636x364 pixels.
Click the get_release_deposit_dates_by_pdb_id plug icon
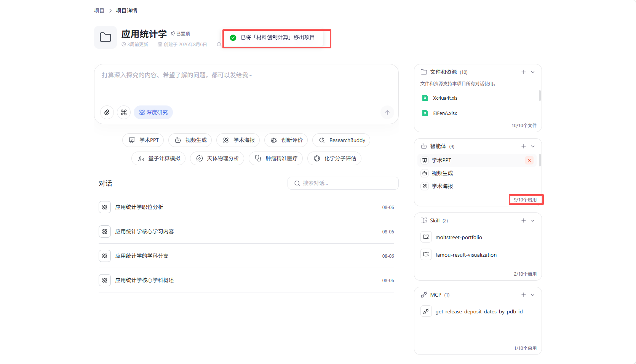coord(426,311)
